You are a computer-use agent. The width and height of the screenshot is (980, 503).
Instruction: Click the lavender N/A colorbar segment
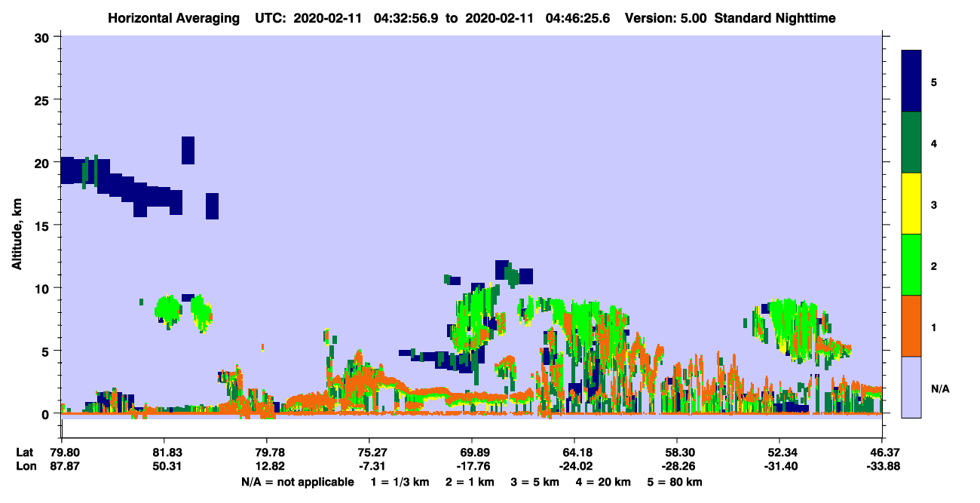(911, 387)
